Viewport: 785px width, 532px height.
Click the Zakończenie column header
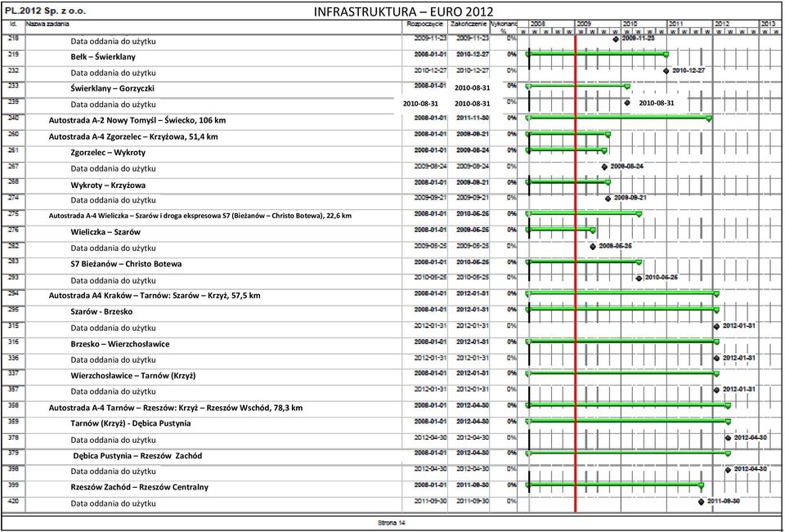pyautogui.click(x=468, y=24)
